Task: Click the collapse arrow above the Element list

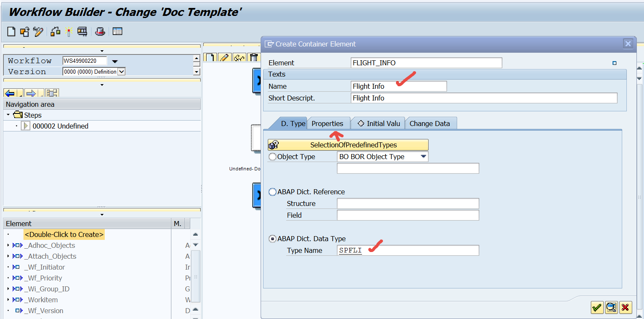Action: coord(102,215)
